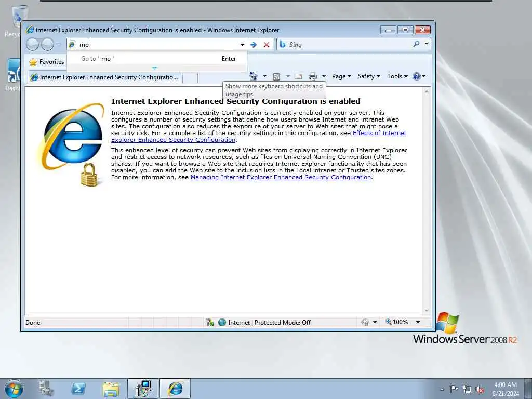Image resolution: width=532 pixels, height=399 pixels.
Task: Close the Internet Explorer window
Action: tap(422, 30)
